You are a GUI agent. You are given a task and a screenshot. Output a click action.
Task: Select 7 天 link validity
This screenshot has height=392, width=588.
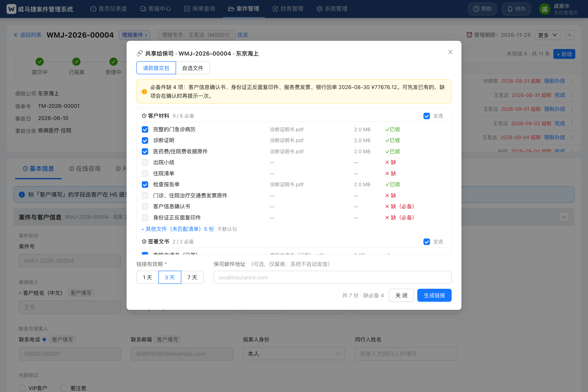pos(192,277)
